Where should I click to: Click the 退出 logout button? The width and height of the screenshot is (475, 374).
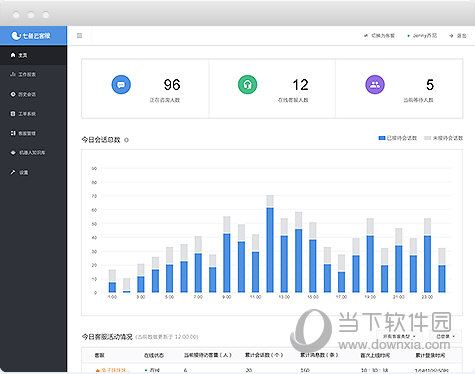458,36
